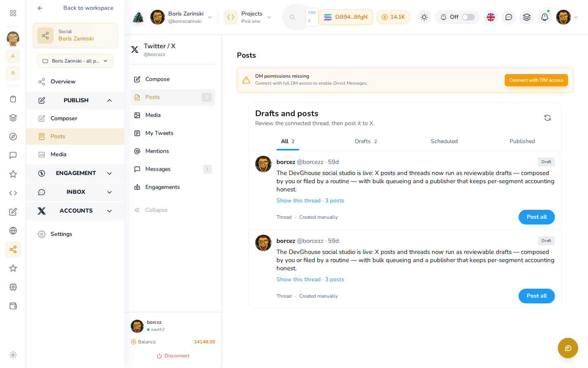Open Overview in the sidebar
588x368 pixels.
[75, 82]
